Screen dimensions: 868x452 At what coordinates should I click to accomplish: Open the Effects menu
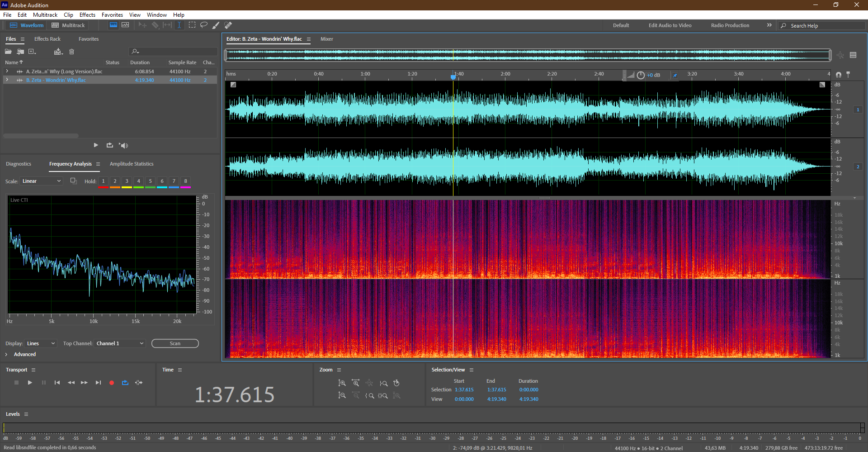[x=87, y=15]
